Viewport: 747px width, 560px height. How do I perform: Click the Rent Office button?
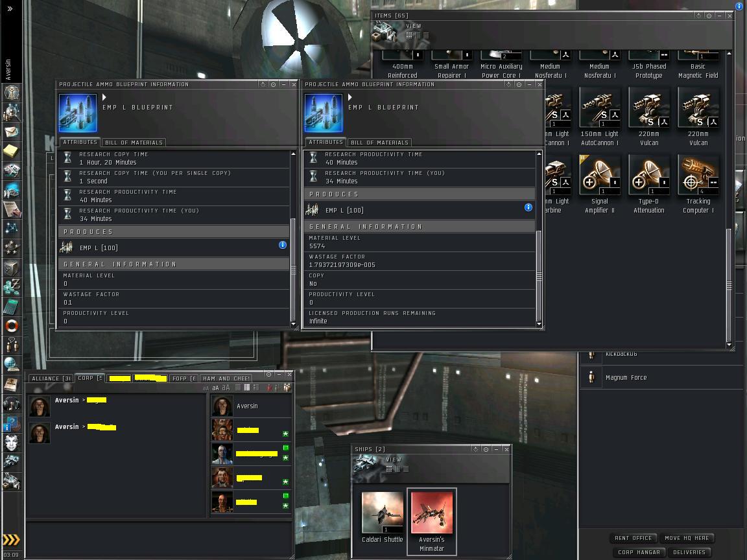click(x=633, y=538)
